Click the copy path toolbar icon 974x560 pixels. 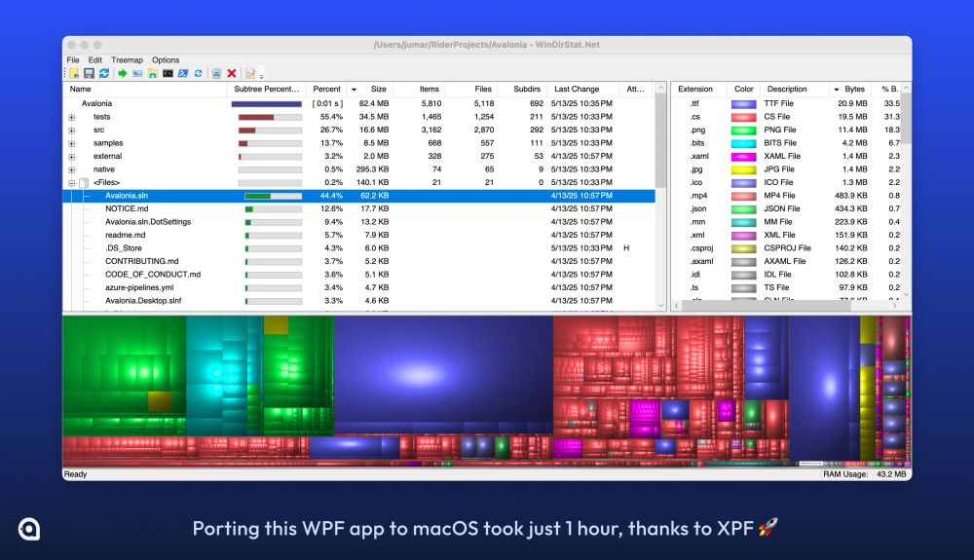(137, 73)
